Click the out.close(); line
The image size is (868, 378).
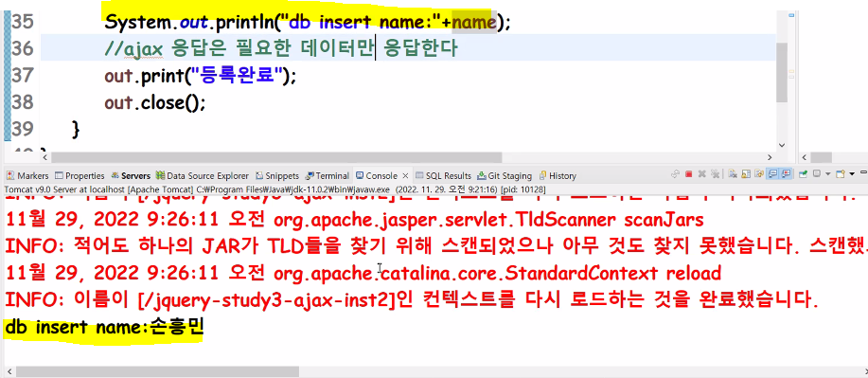[155, 102]
